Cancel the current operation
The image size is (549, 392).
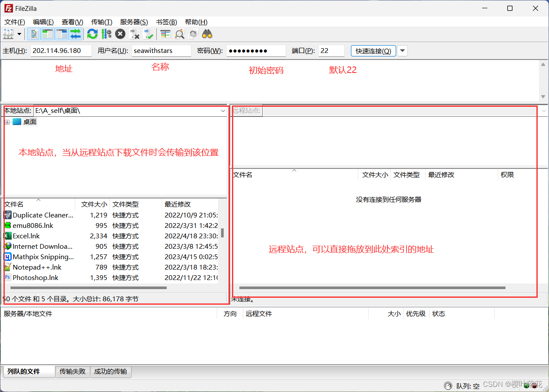120,34
